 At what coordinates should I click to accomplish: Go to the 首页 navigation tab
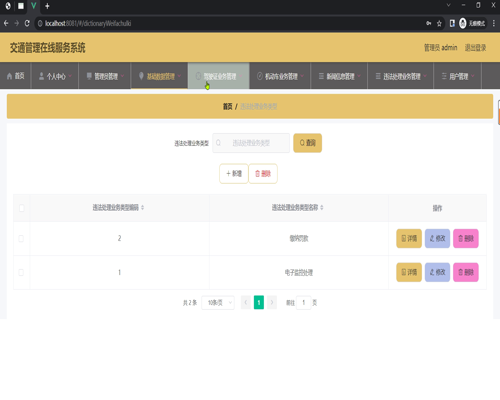click(x=15, y=76)
